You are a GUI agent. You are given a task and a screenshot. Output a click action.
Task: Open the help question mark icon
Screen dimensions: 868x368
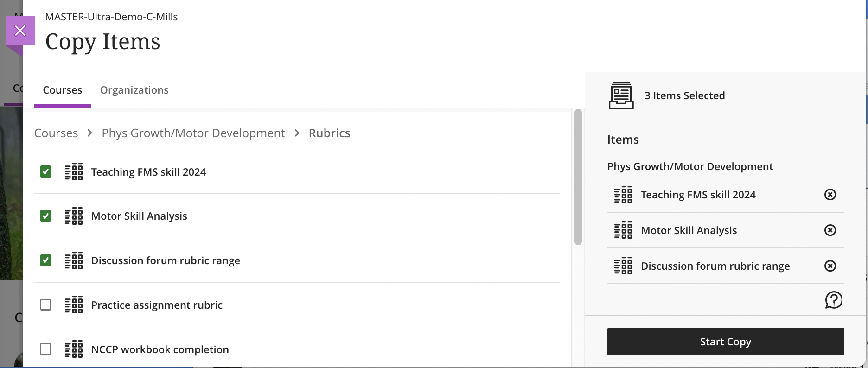834,300
